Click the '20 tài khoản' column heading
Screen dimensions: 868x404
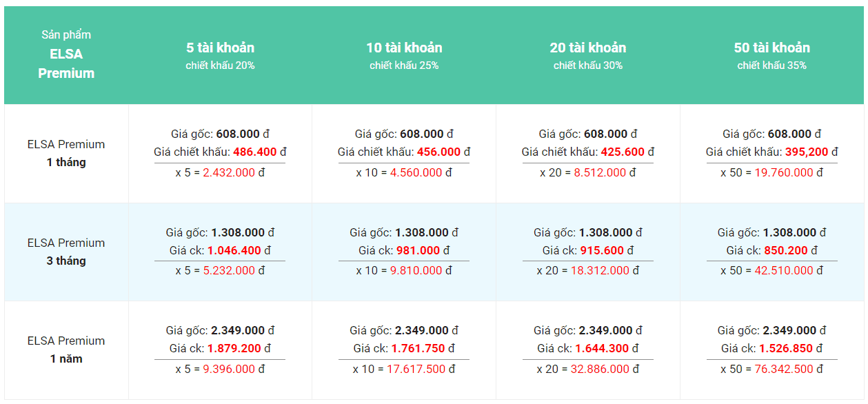[588, 48]
